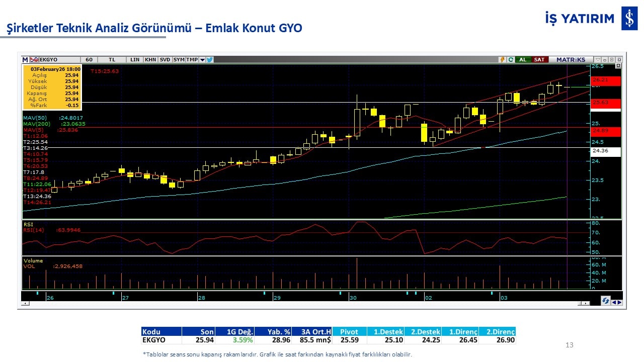644x362 pixels.
Task: Click the horizontal scrollbar left arrow
Action: [26, 303]
